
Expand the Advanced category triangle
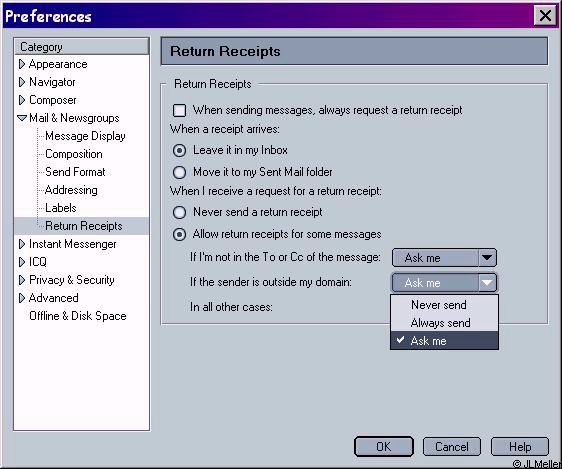point(22,298)
